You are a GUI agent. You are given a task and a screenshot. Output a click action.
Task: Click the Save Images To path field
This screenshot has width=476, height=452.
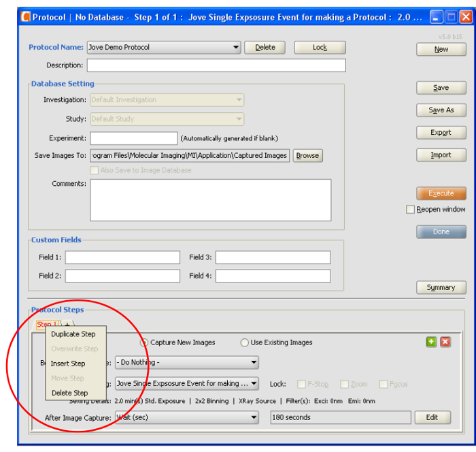(x=190, y=156)
